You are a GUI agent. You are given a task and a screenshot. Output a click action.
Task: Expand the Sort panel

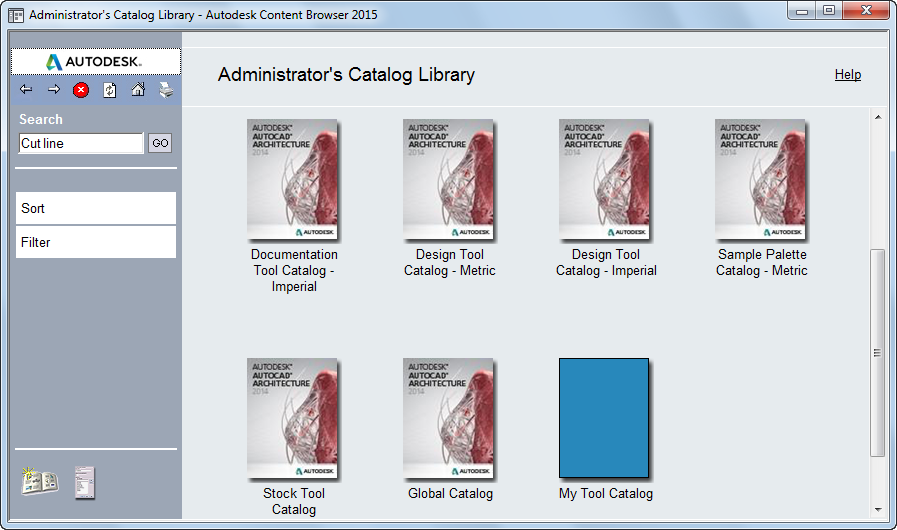pyautogui.click(x=96, y=208)
